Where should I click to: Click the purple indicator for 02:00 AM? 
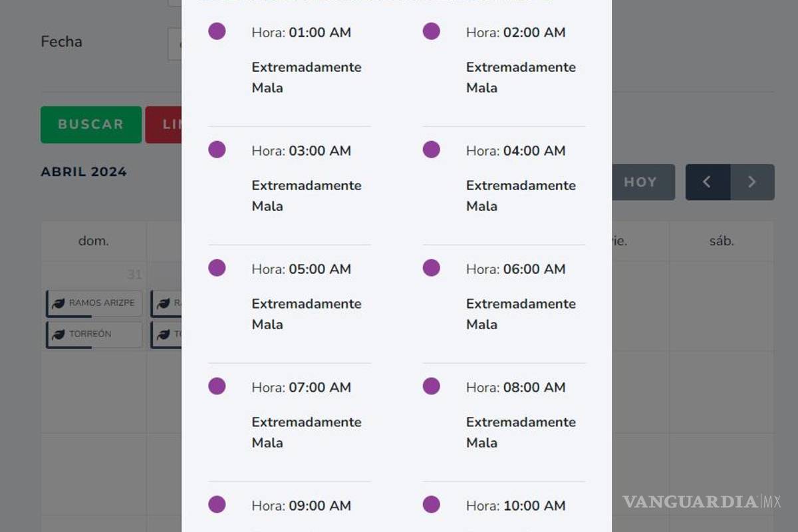click(431, 31)
